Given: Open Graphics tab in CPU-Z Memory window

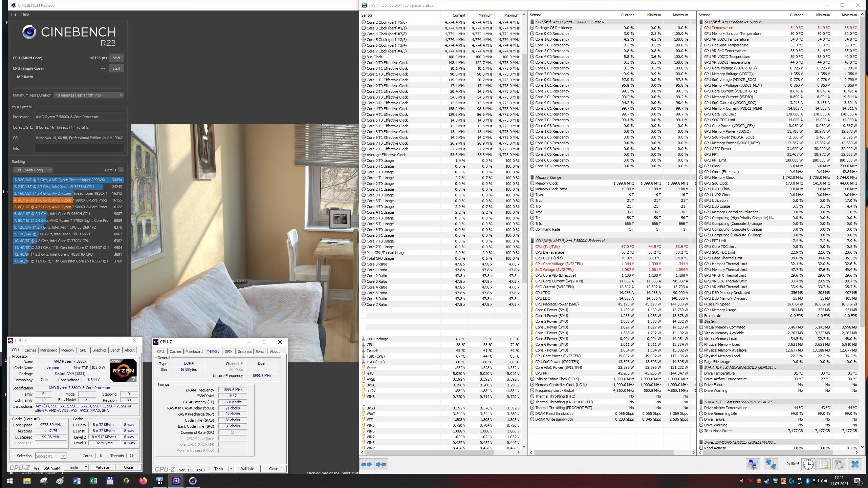Looking at the screenshot, I should click(244, 352).
